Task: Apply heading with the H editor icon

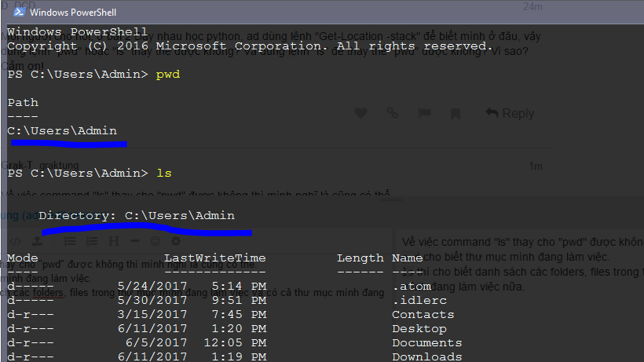Action: coord(114,241)
